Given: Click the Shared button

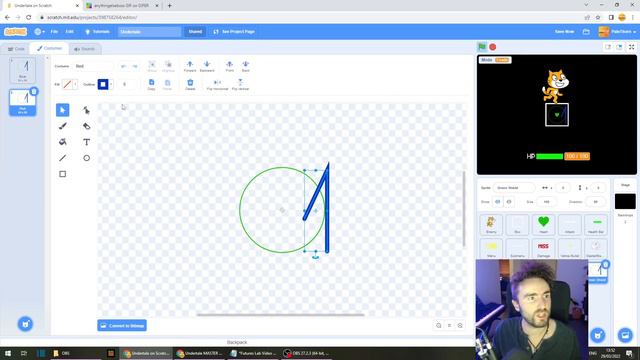Looking at the screenshot, I should coord(195,31).
